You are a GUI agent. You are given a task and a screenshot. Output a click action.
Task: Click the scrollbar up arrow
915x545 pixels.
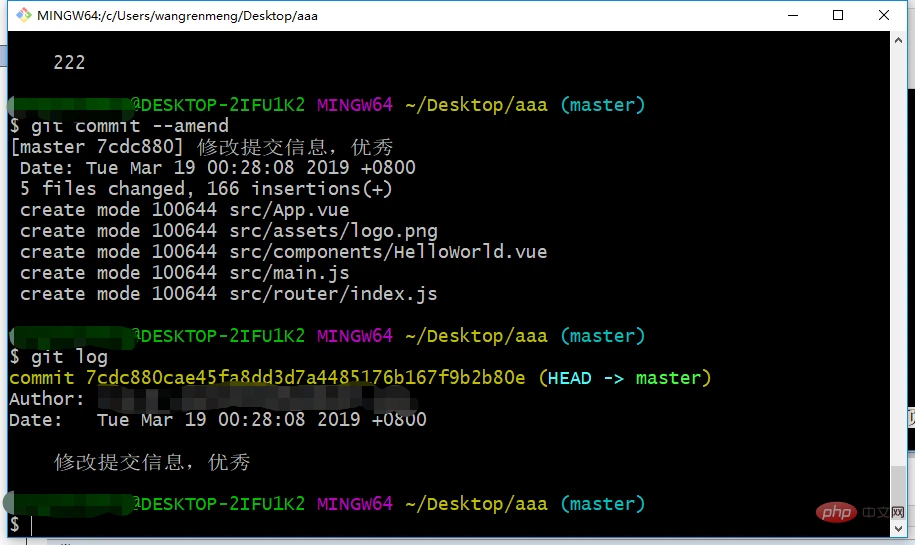(x=899, y=40)
